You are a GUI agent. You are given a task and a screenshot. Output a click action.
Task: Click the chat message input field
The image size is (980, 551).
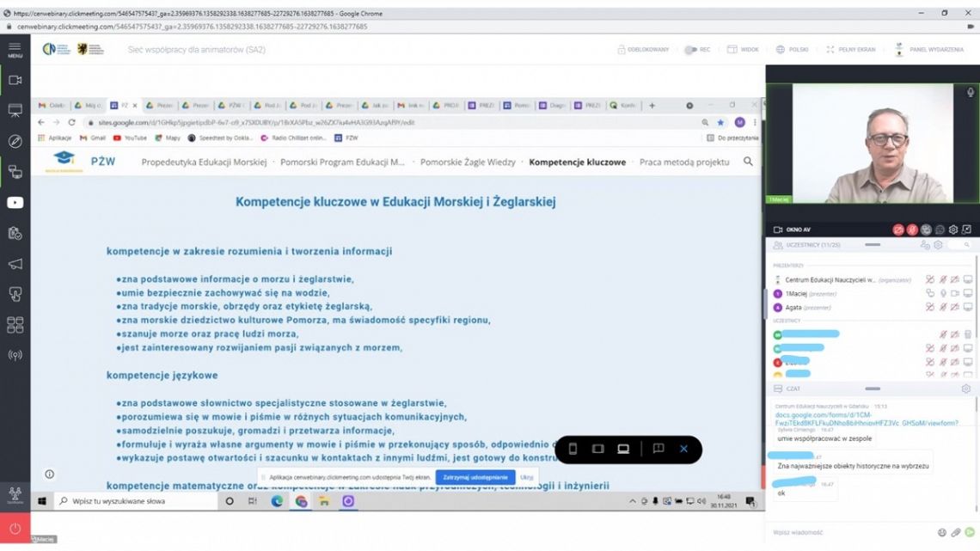pyautogui.click(x=851, y=533)
